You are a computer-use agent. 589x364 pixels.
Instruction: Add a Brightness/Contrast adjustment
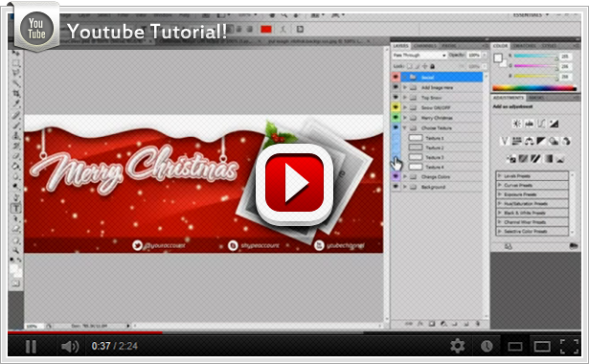[x=517, y=124]
